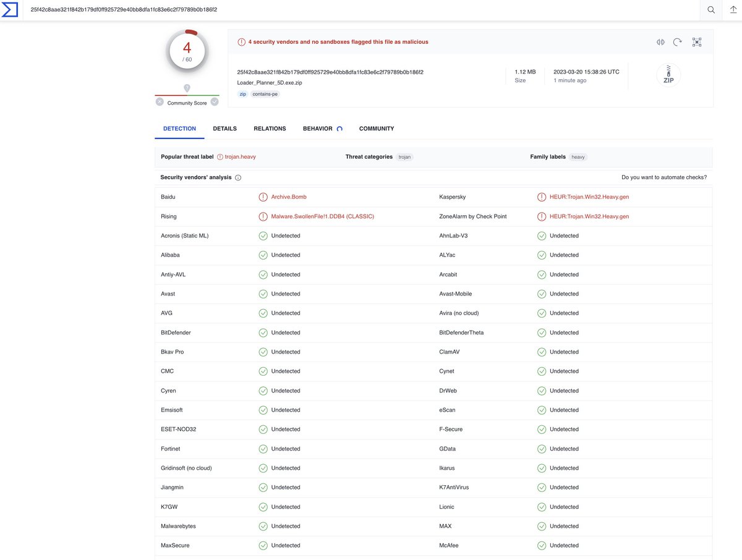Click the ZIP file type icon
The image size is (742, 560).
(x=668, y=75)
